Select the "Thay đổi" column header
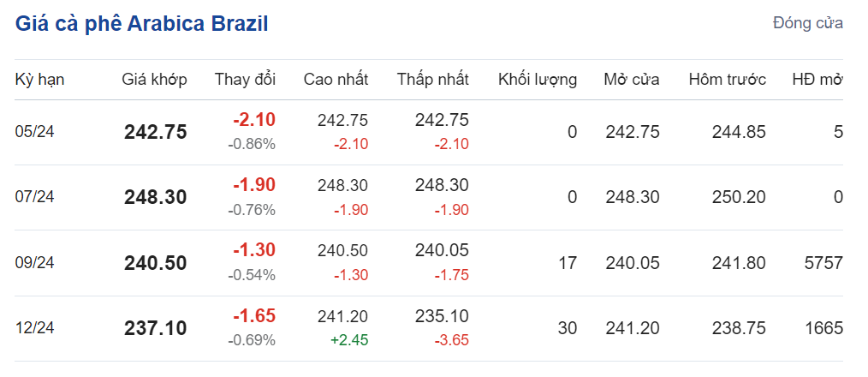 (x=245, y=80)
